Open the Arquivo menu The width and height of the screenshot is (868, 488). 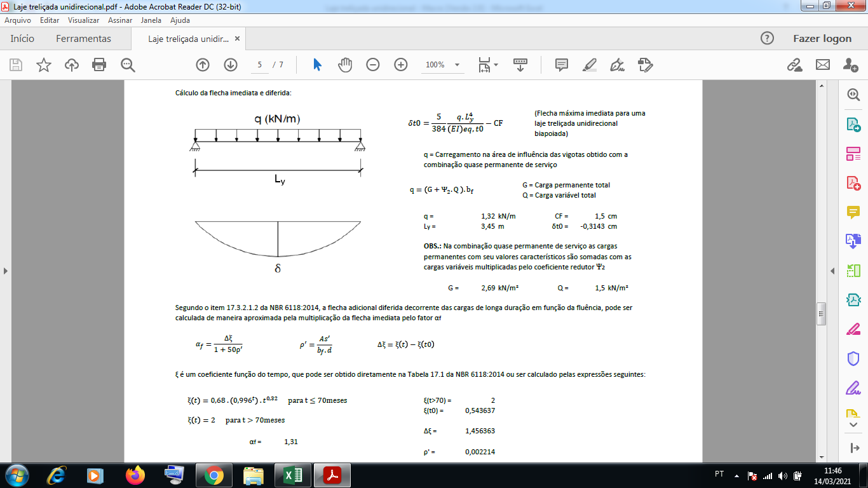coord(18,20)
